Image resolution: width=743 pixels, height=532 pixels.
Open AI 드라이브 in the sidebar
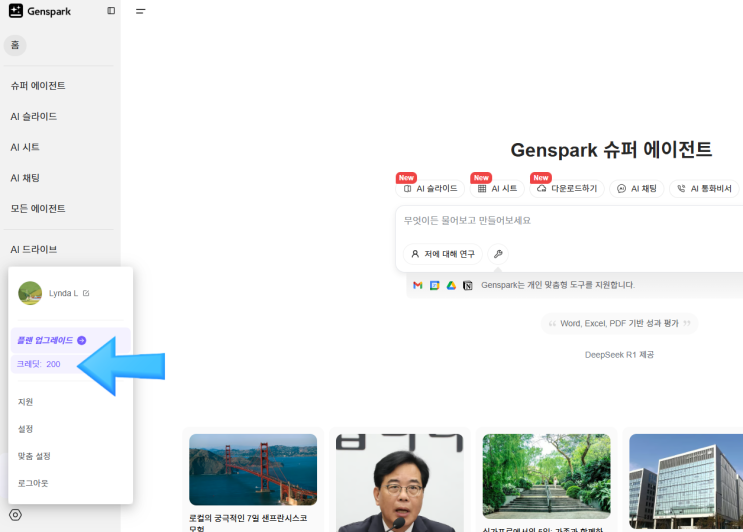34,249
